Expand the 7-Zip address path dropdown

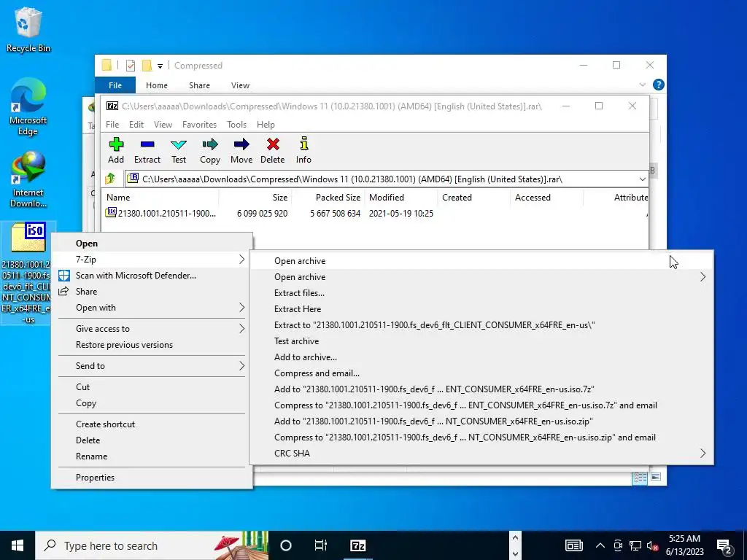642,179
